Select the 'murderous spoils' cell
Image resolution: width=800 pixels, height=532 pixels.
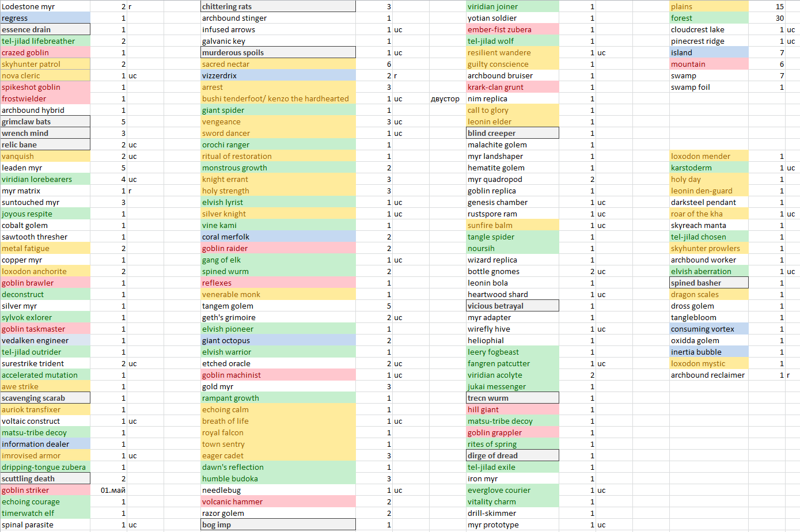(x=278, y=52)
